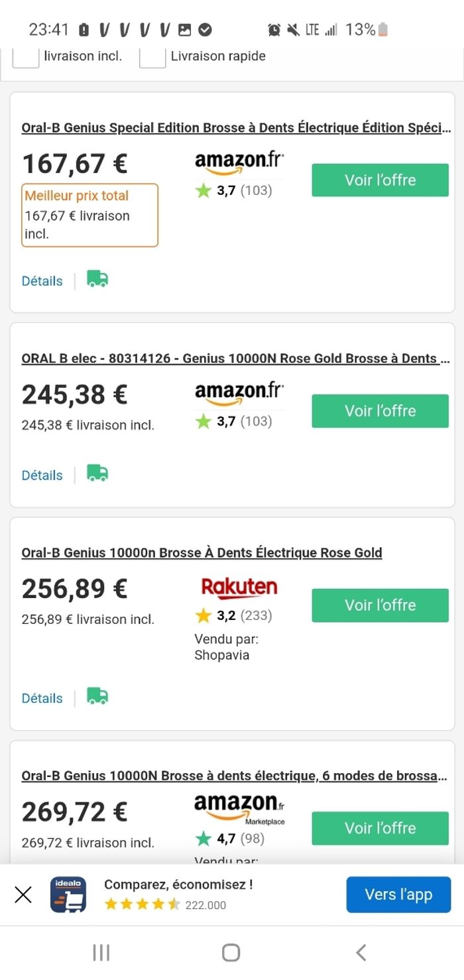464x980 pixels.
Task: Tap the Android back navigation arrow
Action: [x=361, y=953]
